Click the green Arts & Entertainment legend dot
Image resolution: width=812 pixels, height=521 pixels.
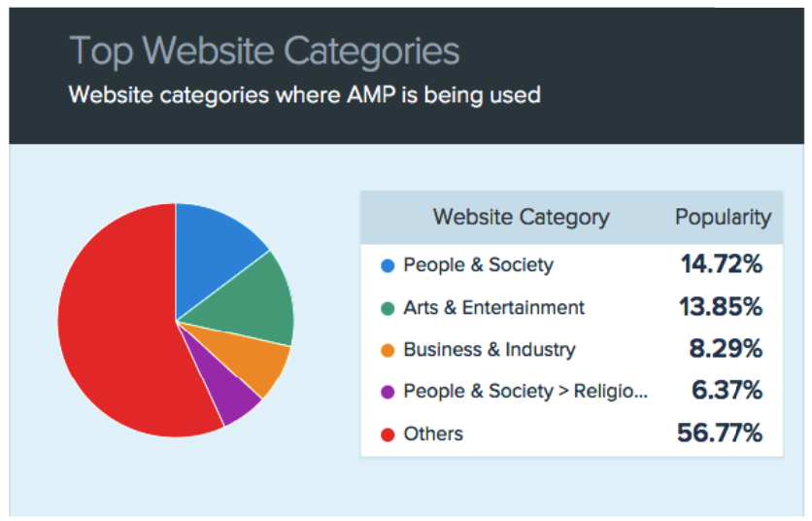pyautogui.click(x=388, y=309)
